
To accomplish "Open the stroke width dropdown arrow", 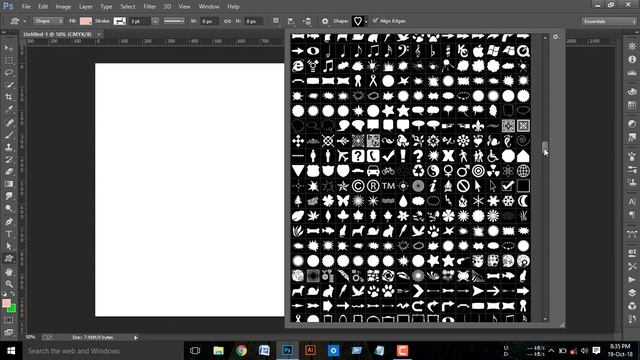I will 155,21.
